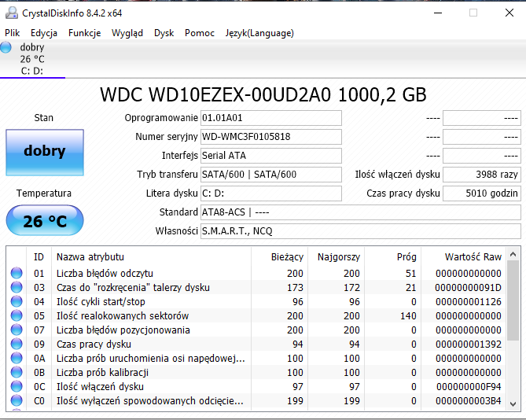Screen dimensions: 526x420
Task: Select attribute row Ilość włączeń dysku
Action: click(x=256, y=386)
